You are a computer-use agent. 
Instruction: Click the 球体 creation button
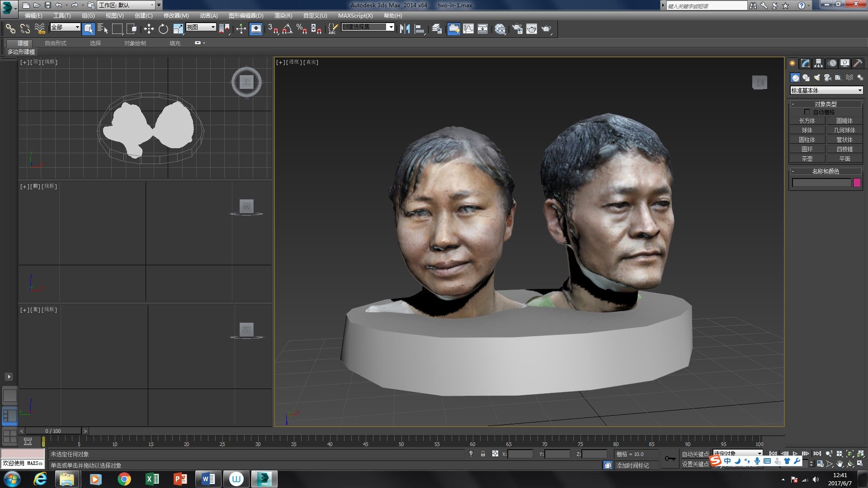pos(807,130)
